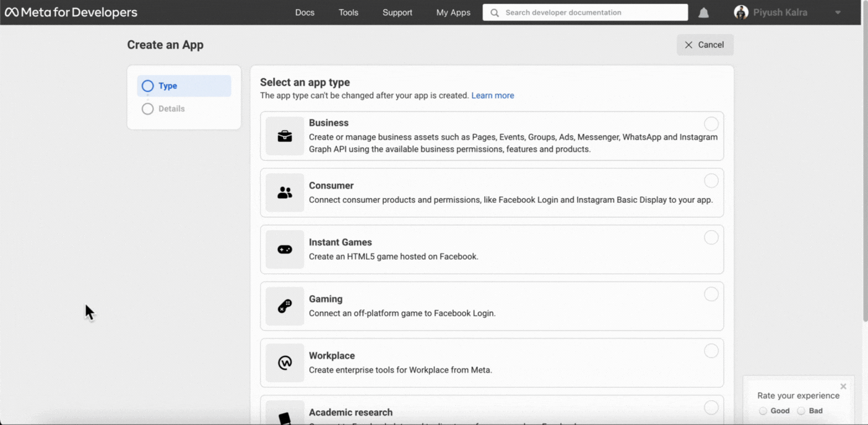Click the Consumer people icon

point(285,193)
